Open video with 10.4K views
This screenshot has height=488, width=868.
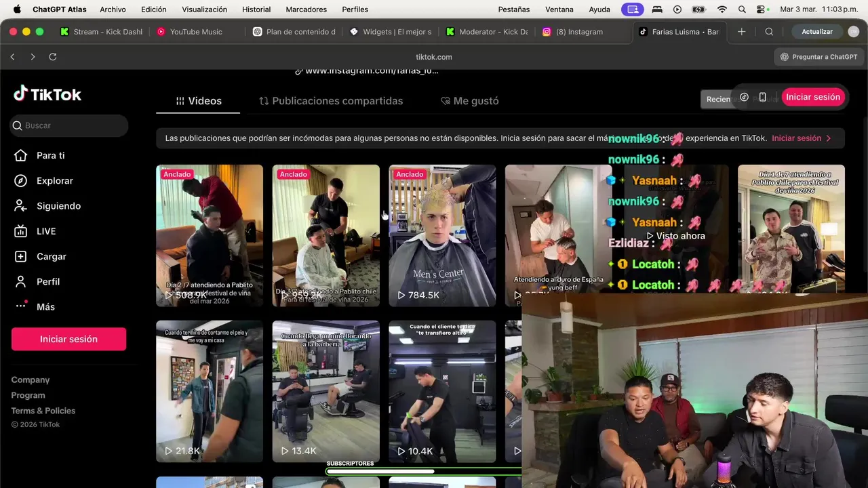442,391
